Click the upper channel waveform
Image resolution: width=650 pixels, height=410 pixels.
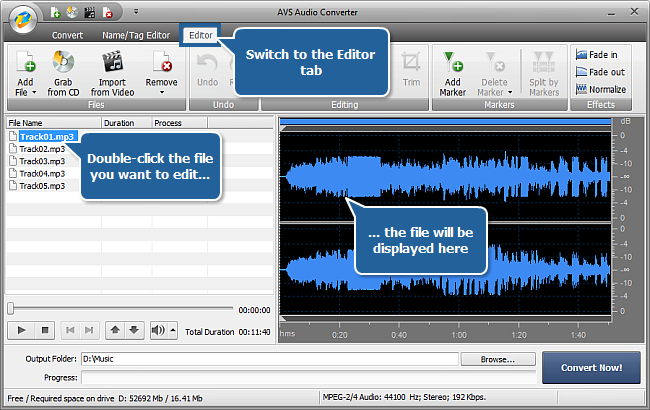(445, 177)
